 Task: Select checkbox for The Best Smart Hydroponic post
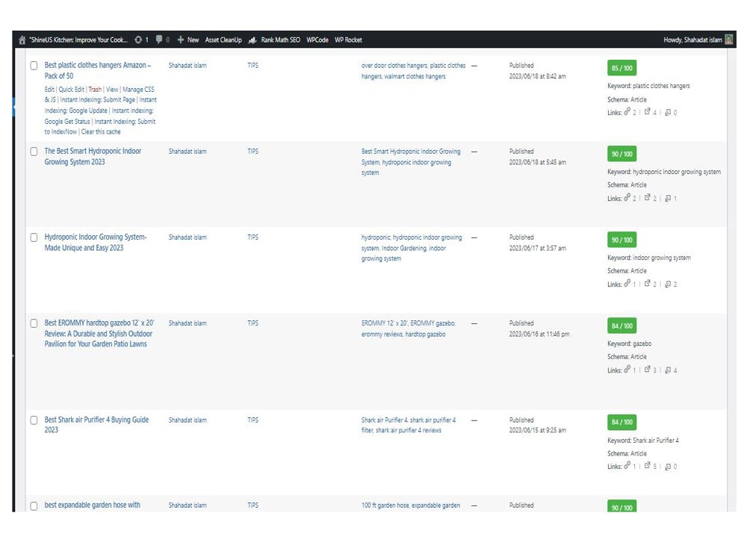34,152
